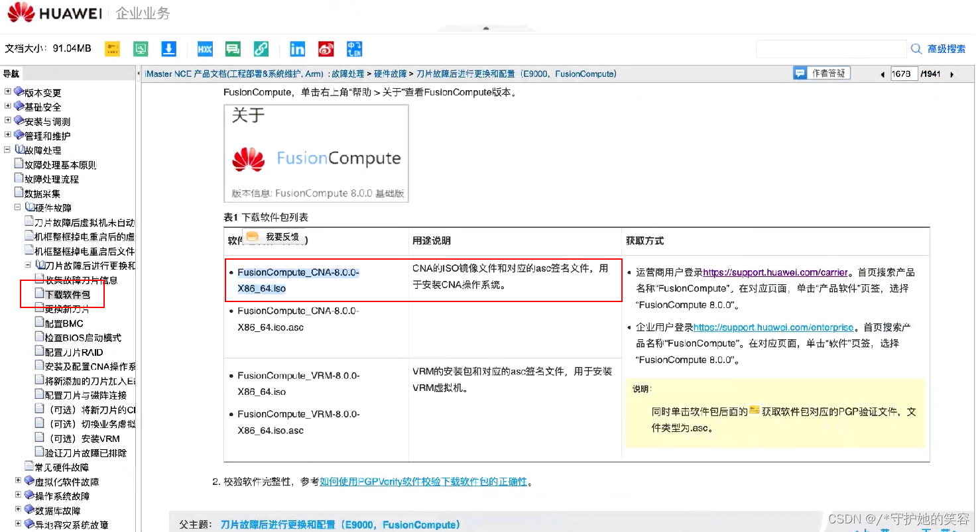Click the 获取方式 column header

click(644, 240)
